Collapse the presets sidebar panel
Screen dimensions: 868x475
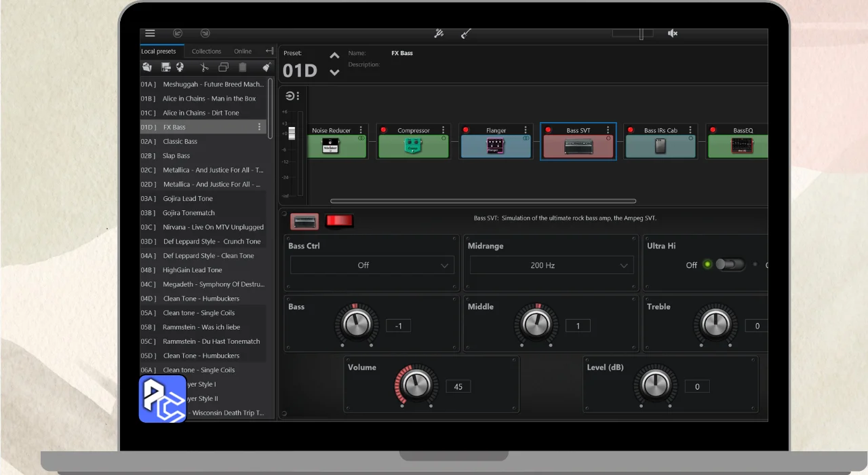pyautogui.click(x=269, y=51)
